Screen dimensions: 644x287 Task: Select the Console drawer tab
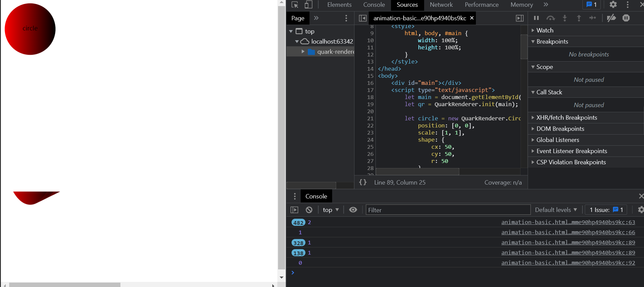point(316,196)
